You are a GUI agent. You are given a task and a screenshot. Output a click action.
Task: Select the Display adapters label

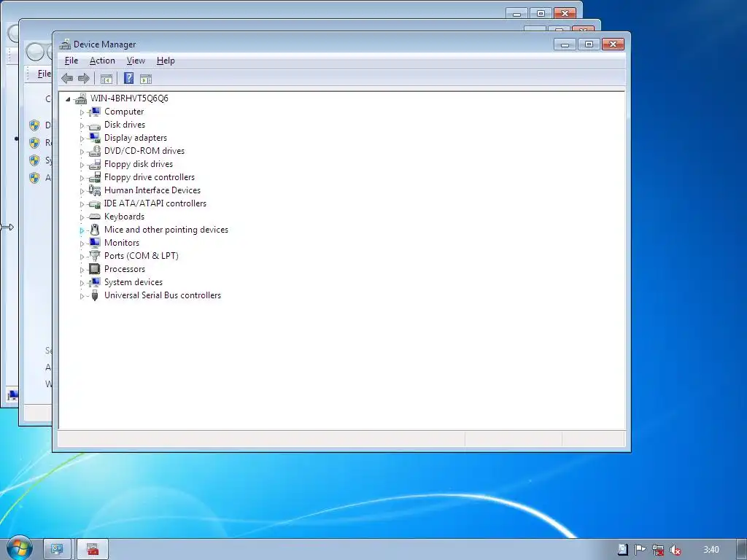(x=136, y=138)
